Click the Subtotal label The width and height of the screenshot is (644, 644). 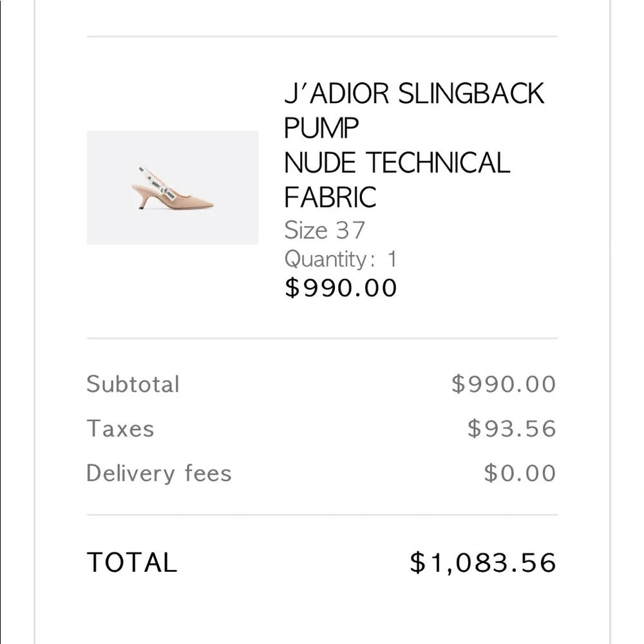[x=133, y=384]
